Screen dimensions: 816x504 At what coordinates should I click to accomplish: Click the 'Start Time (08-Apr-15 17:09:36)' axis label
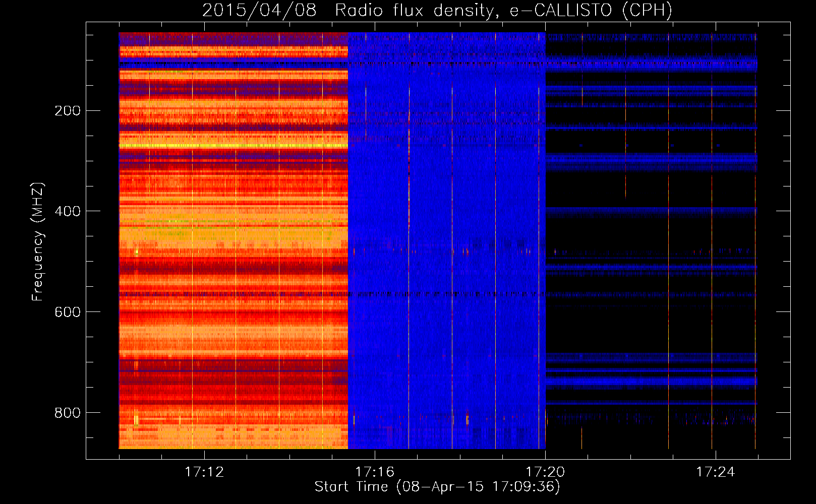point(437,487)
